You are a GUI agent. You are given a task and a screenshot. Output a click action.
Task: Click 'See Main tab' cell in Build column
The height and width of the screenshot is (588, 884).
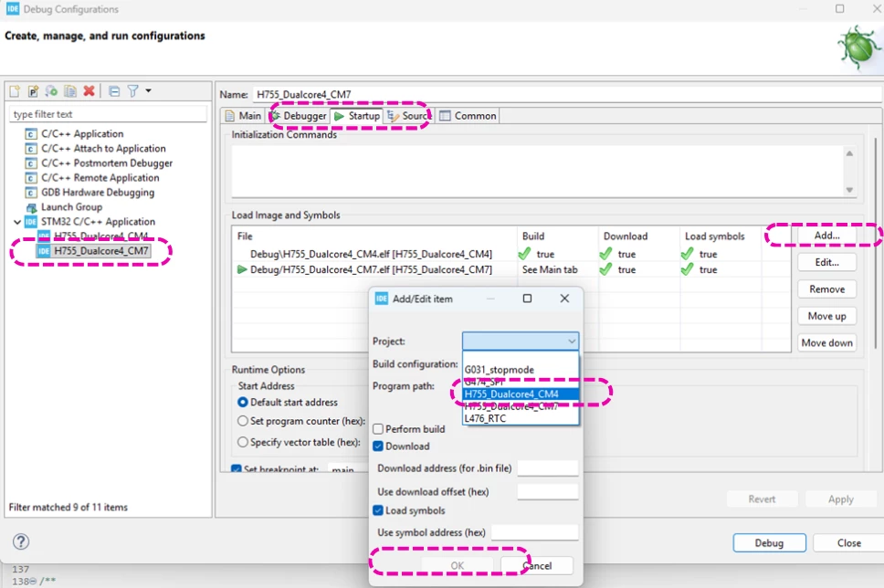tap(550, 270)
